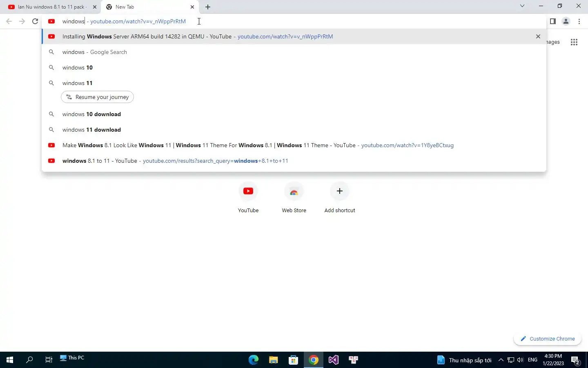Viewport: 588px width, 368px height.
Task: Open notification center icon
Action: [x=576, y=360]
